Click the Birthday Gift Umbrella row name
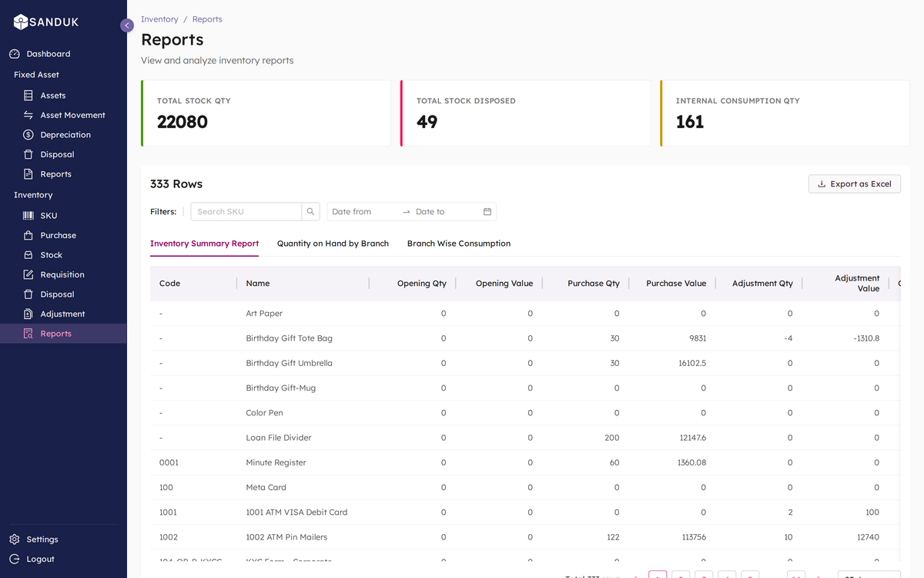The image size is (924, 578). coord(290,363)
